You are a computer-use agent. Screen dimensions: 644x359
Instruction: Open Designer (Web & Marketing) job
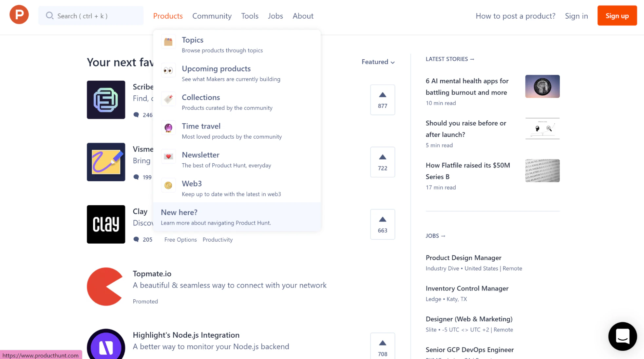(x=469, y=319)
